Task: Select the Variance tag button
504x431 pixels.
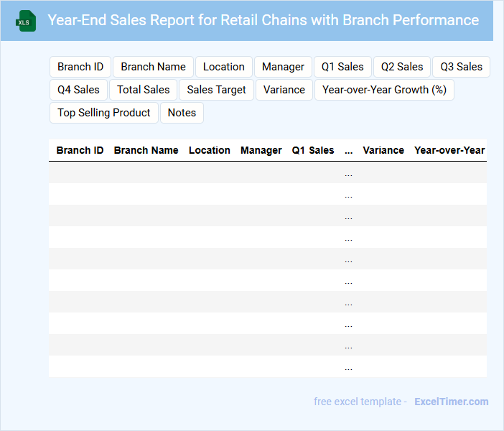Action: 284,90
